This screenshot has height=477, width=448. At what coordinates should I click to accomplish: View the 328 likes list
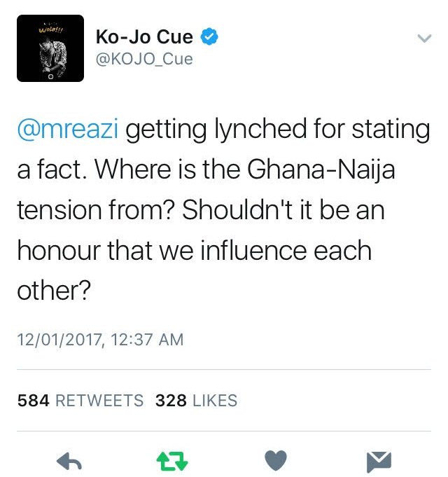pyautogui.click(x=196, y=401)
